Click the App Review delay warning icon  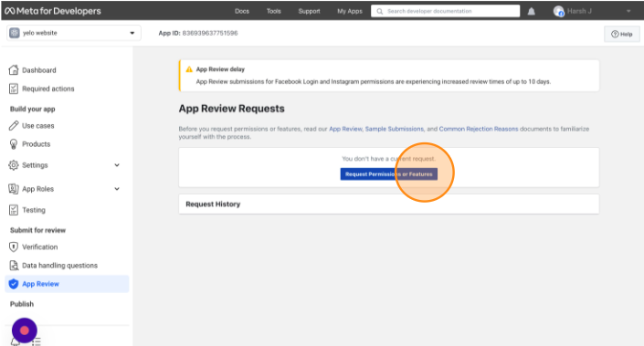tap(189, 69)
